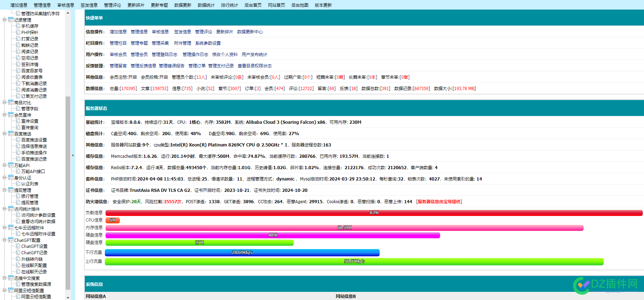This screenshot has height=300, width=644.
Task: Click the folder icon beside 百度推送
Action: coord(11,134)
